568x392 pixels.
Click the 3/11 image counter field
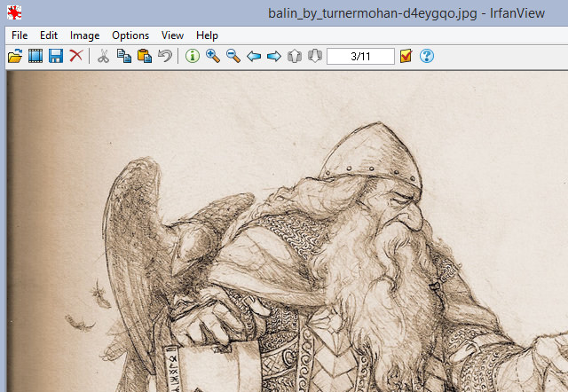click(x=360, y=56)
